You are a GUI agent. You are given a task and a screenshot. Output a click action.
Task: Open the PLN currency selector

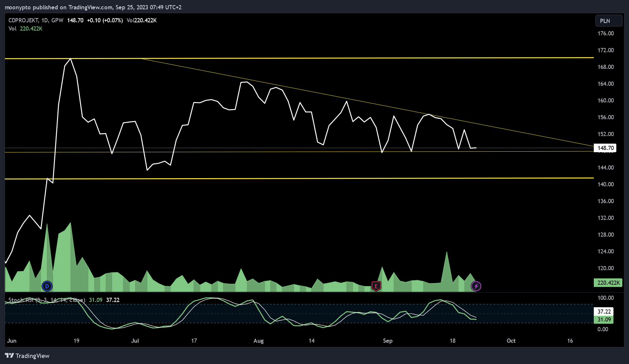pos(608,21)
